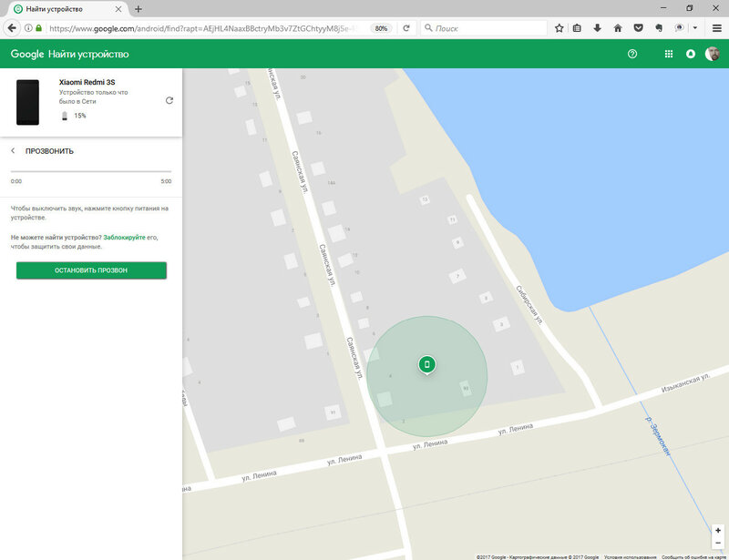729x560 pixels.
Task: Click the Pocket toolbar icon
Action: [x=639, y=28]
